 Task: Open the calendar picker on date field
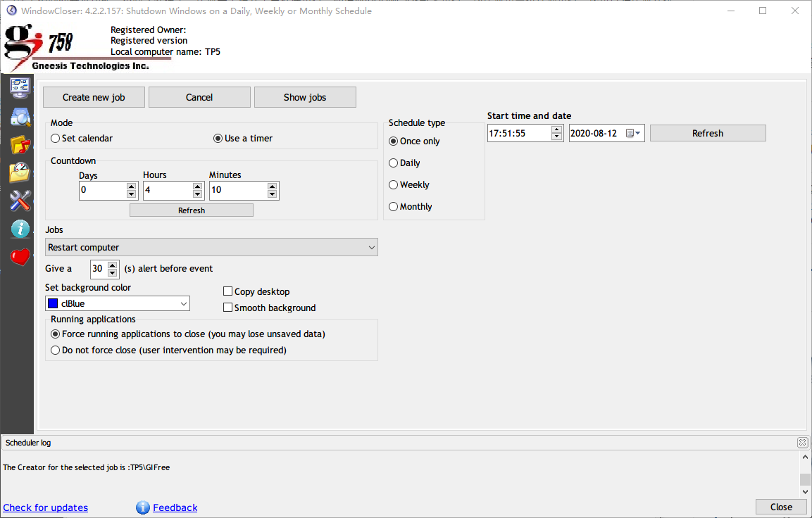(634, 134)
